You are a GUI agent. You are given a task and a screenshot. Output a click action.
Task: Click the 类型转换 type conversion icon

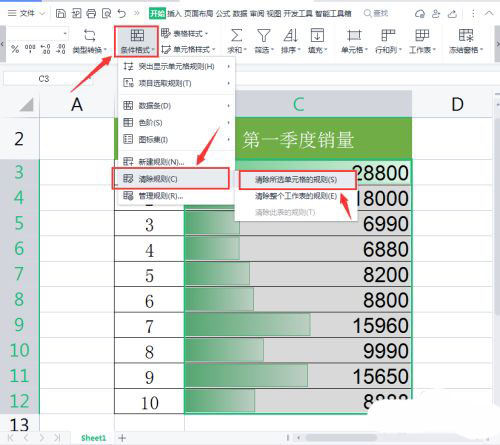coord(89,35)
